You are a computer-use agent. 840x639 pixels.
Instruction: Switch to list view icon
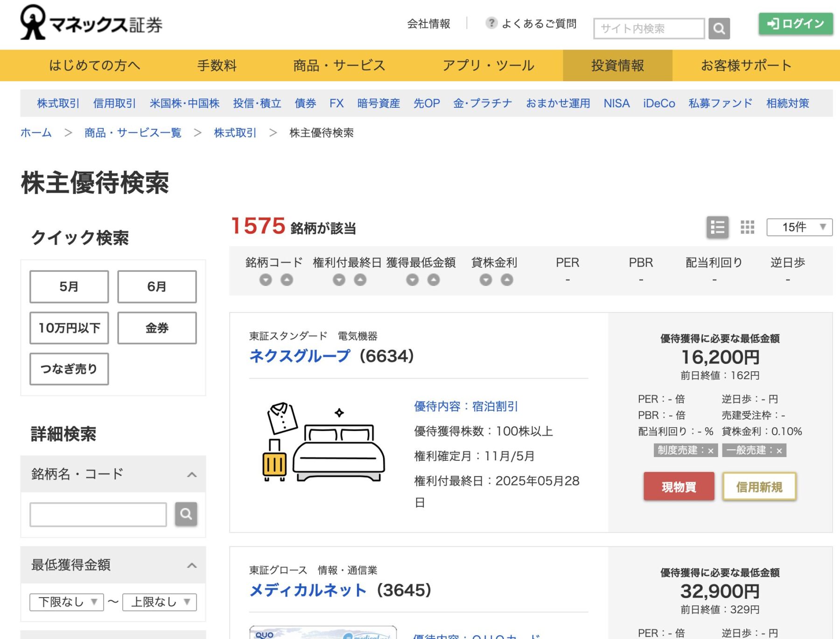[x=717, y=228]
